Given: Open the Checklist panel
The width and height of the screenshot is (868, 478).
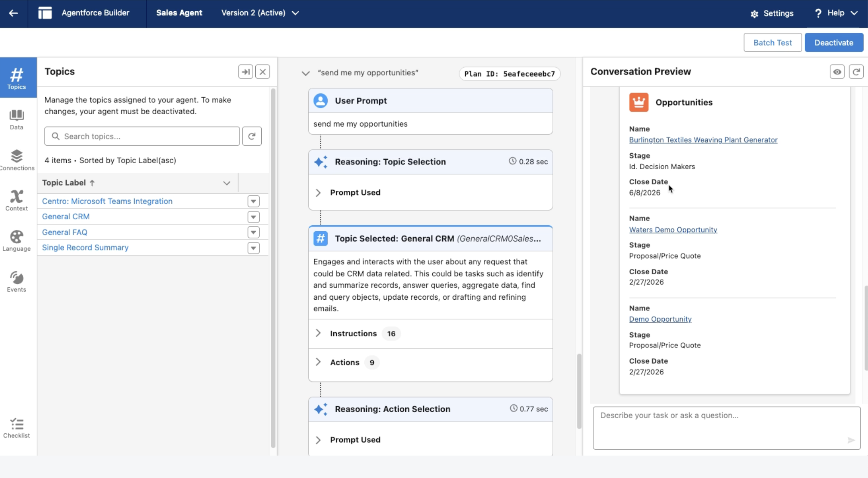Looking at the screenshot, I should (x=17, y=428).
